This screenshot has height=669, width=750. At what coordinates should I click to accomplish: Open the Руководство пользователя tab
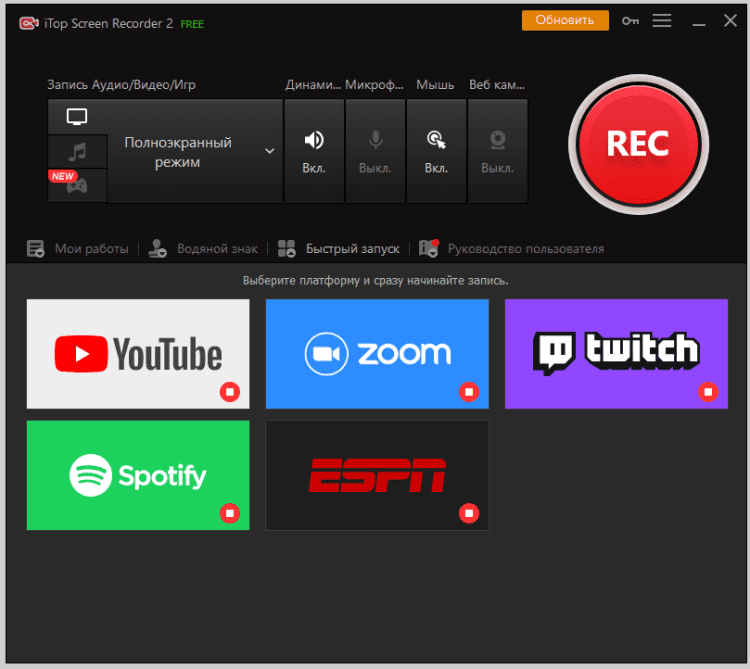[526, 249]
